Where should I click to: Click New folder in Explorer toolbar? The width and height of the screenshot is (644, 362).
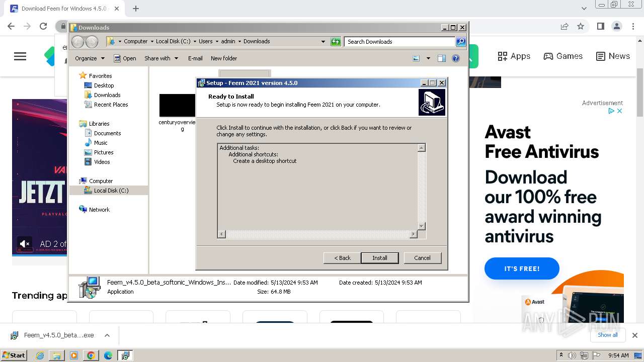point(224,58)
